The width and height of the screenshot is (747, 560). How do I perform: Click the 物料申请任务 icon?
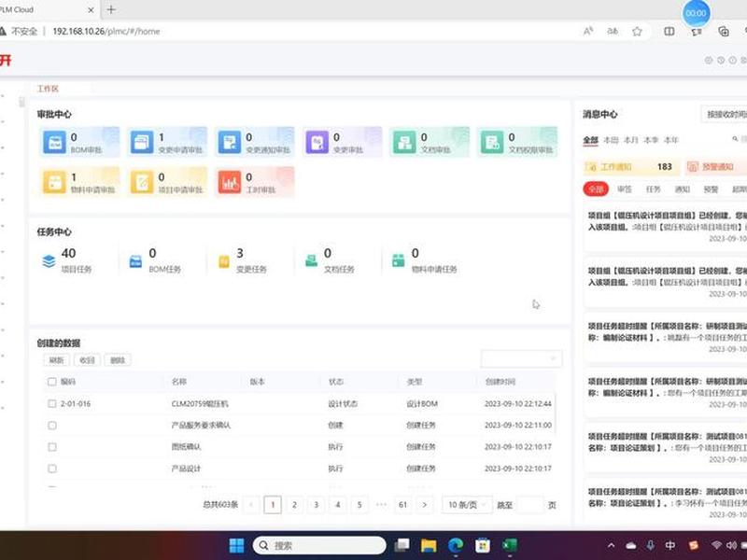tap(399, 260)
